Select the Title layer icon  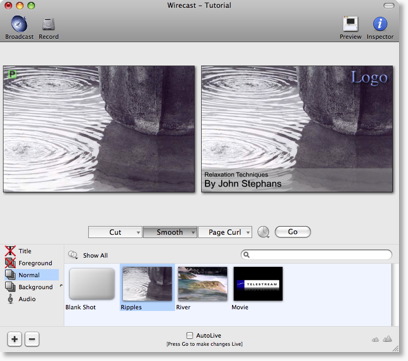coord(10,251)
